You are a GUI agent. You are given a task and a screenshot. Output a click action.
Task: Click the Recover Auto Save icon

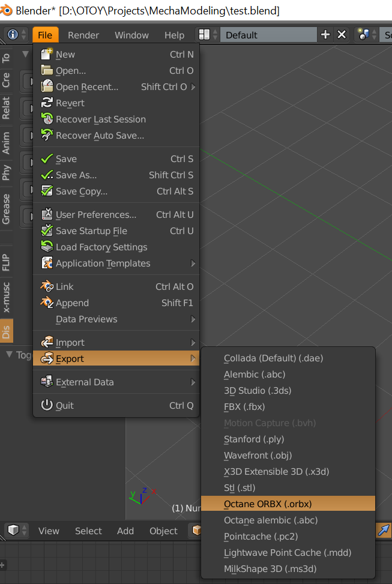(47, 135)
